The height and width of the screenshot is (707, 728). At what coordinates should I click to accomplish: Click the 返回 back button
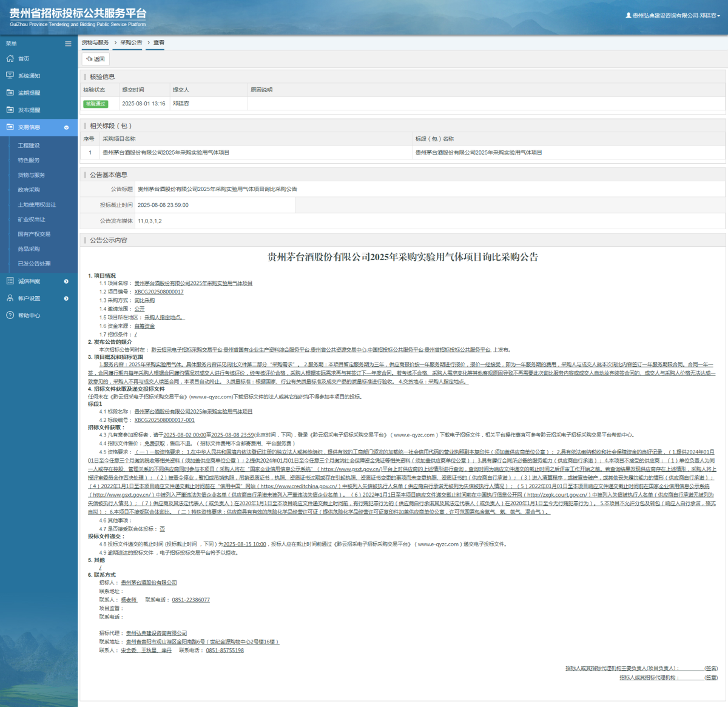pyautogui.click(x=96, y=59)
